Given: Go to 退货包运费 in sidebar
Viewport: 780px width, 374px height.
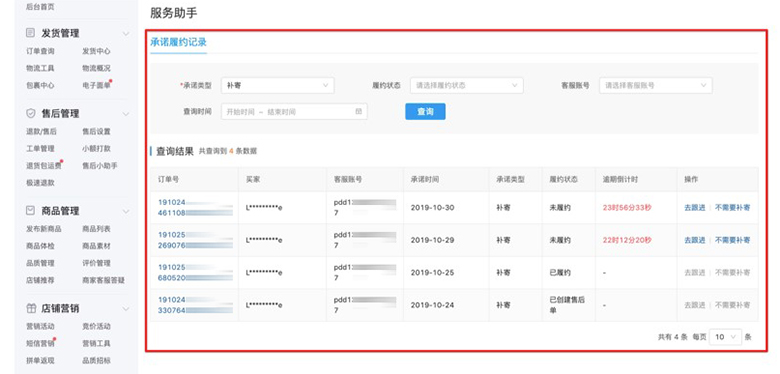Looking at the screenshot, I should click(x=44, y=166).
